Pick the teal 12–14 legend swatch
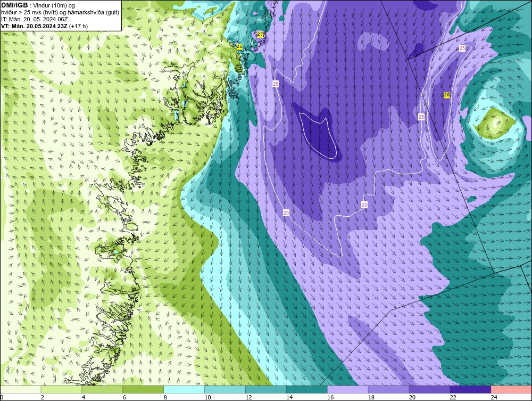The height and width of the screenshot is (401, 532). 265,389
